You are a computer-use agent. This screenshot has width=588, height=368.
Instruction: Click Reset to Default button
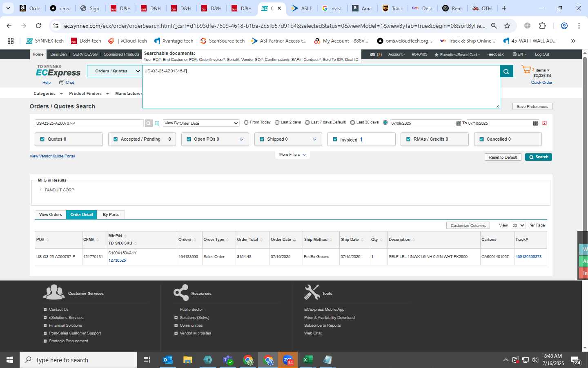(x=503, y=157)
